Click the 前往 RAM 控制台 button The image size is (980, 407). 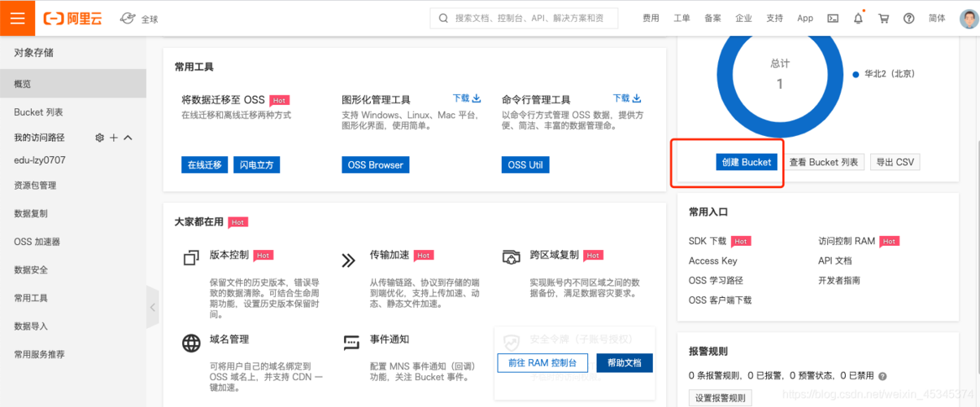[x=542, y=363]
